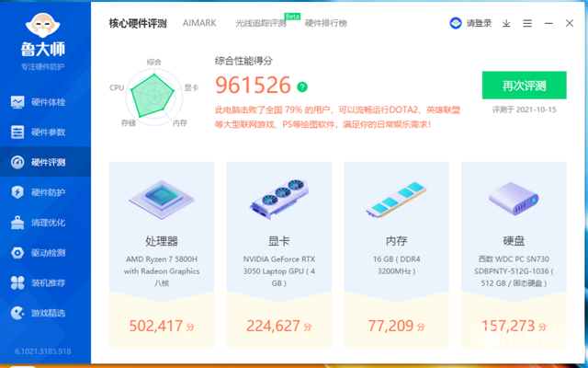The image size is (588, 368).
Task: Click the hard disk illustration
Action: tap(514, 199)
